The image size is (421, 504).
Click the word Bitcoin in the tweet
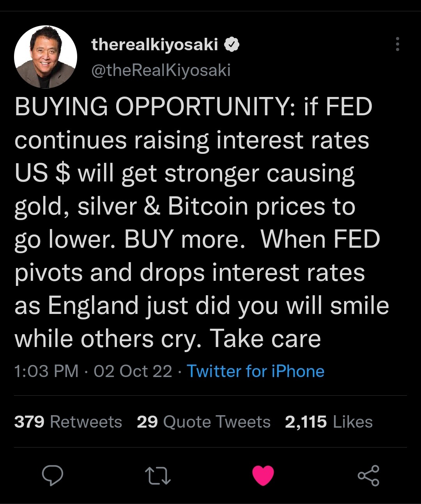pyautogui.click(x=208, y=206)
